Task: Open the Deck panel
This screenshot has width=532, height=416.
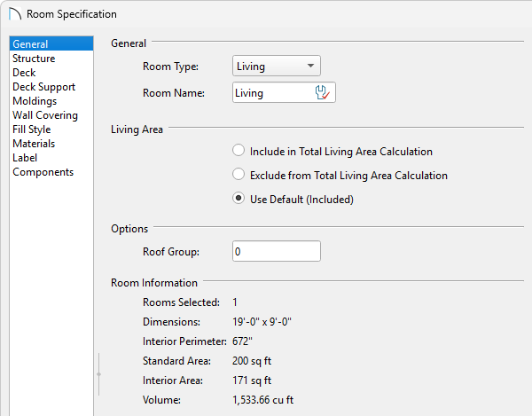Action: (51, 72)
